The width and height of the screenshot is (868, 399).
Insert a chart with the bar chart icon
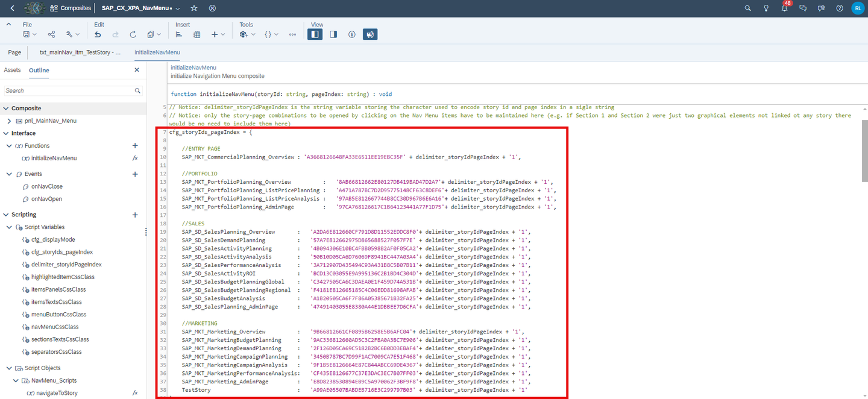point(179,34)
